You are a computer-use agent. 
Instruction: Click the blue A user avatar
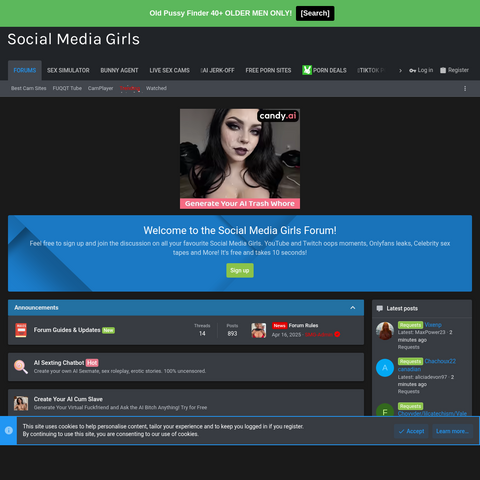coord(385,368)
